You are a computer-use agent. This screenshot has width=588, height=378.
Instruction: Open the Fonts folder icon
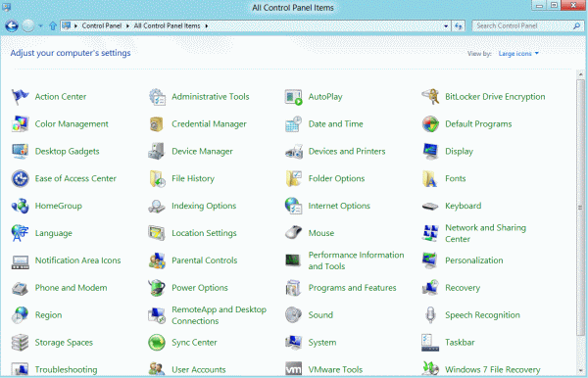430,178
